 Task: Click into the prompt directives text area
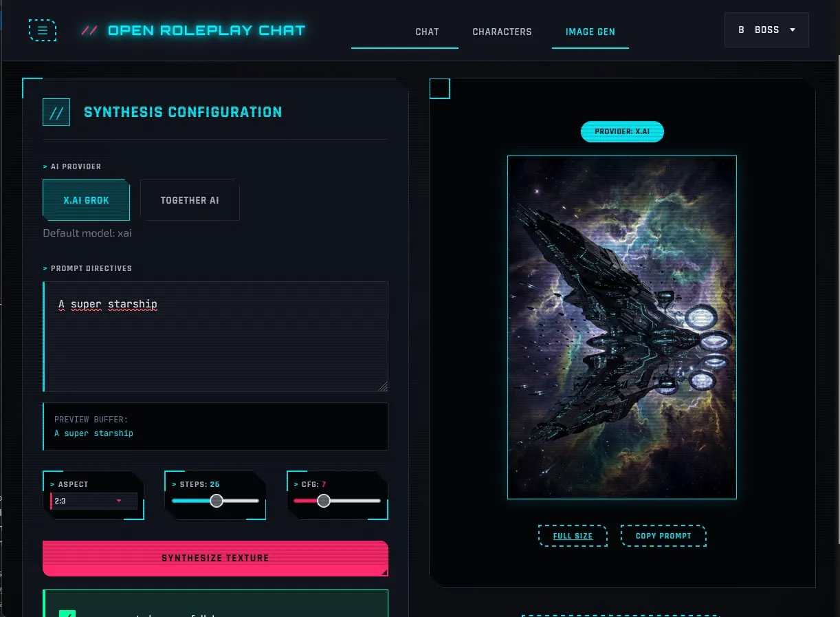point(215,336)
